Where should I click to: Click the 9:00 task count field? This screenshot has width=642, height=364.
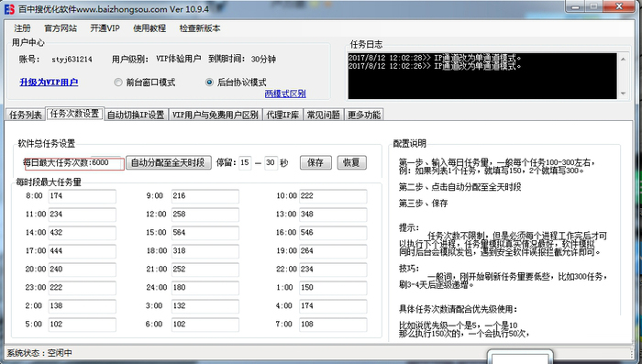pos(205,195)
